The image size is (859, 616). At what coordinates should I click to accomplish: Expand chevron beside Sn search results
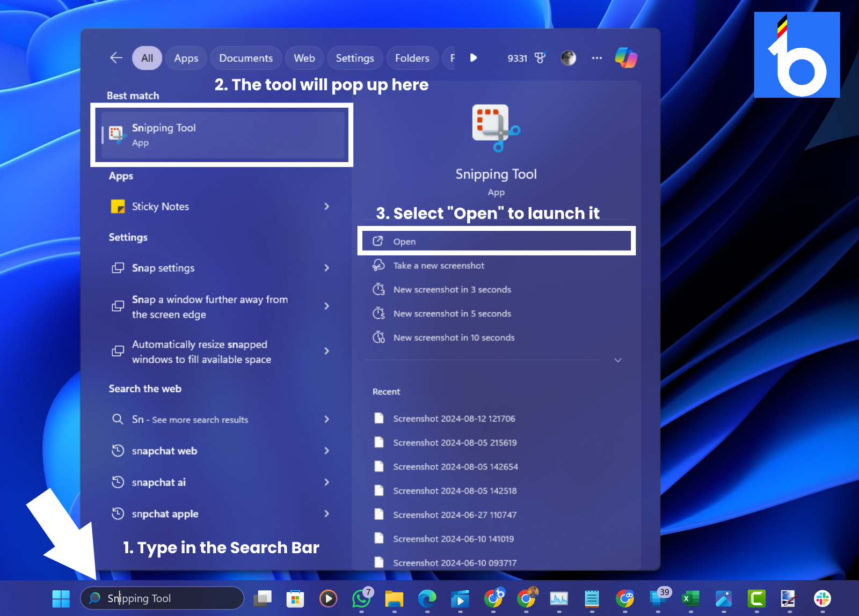coord(326,419)
